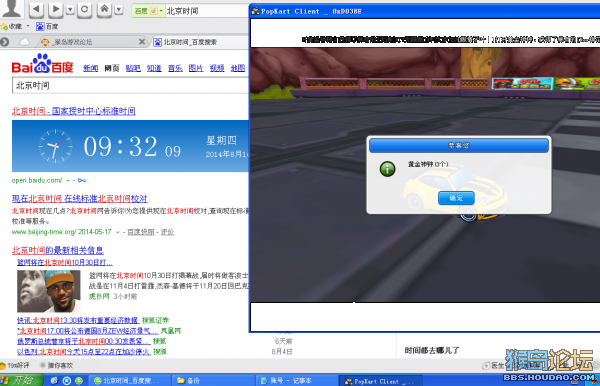
Task: Click the browser home button
Action: (x=104, y=9)
